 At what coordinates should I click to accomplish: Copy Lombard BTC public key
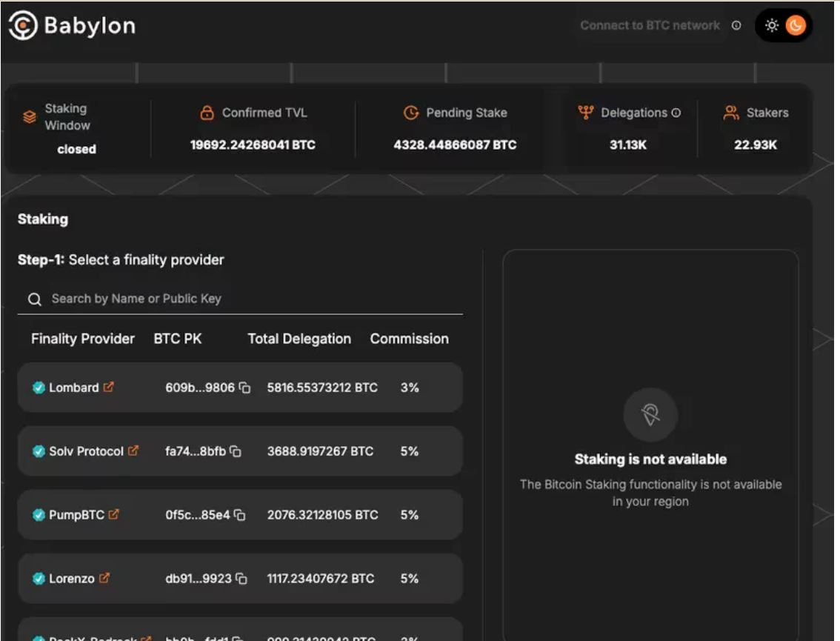244,388
